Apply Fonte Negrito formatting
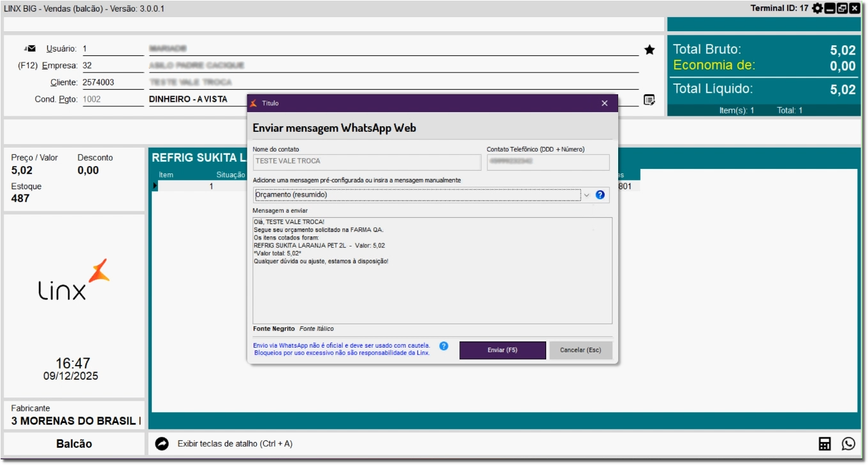 274,329
